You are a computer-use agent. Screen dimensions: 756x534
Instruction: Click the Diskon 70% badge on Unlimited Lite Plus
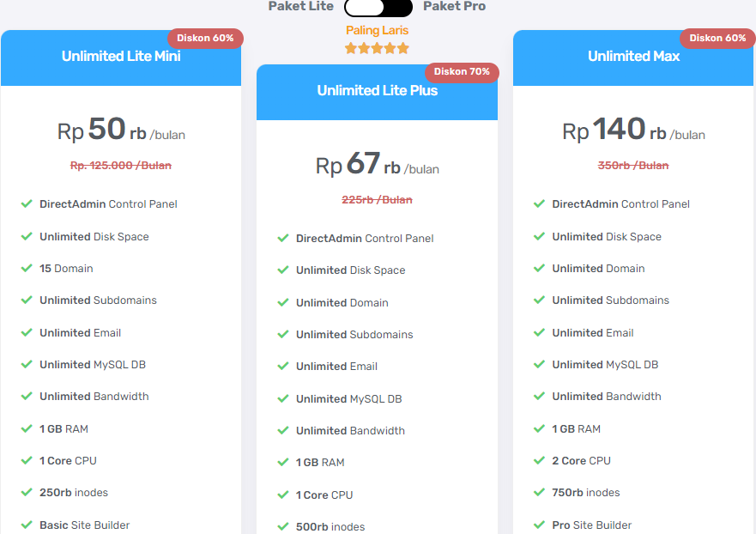pyautogui.click(x=462, y=72)
